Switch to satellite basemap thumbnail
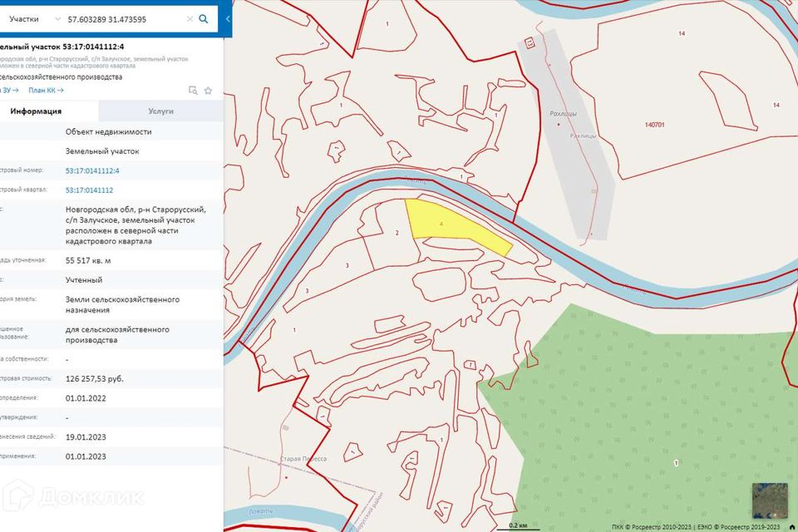Viewport: 798px width, 532px height. (769, 500)
